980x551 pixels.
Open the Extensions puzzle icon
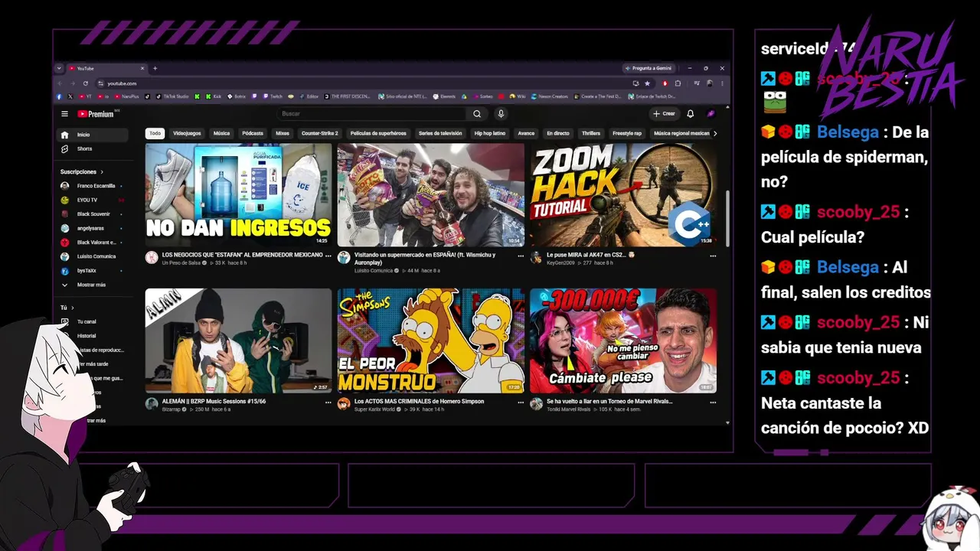tap(678, 83)
